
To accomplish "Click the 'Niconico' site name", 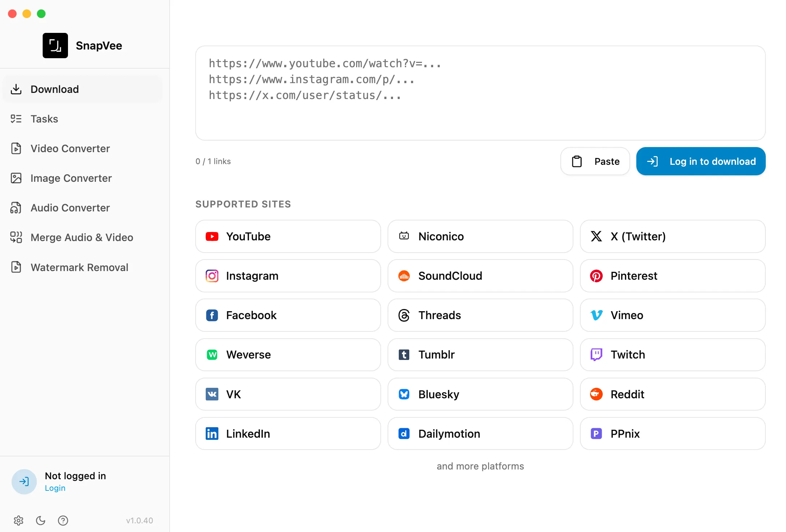I will click(441, 236).
